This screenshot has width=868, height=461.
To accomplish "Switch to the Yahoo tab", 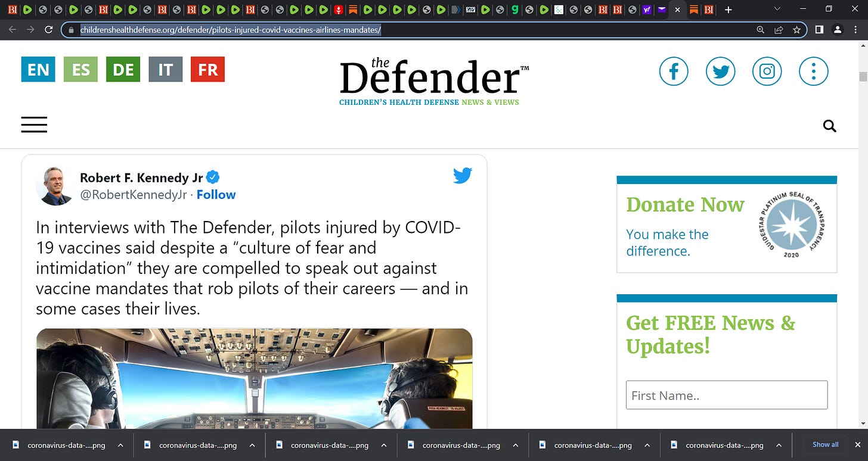I will (647, 10).
